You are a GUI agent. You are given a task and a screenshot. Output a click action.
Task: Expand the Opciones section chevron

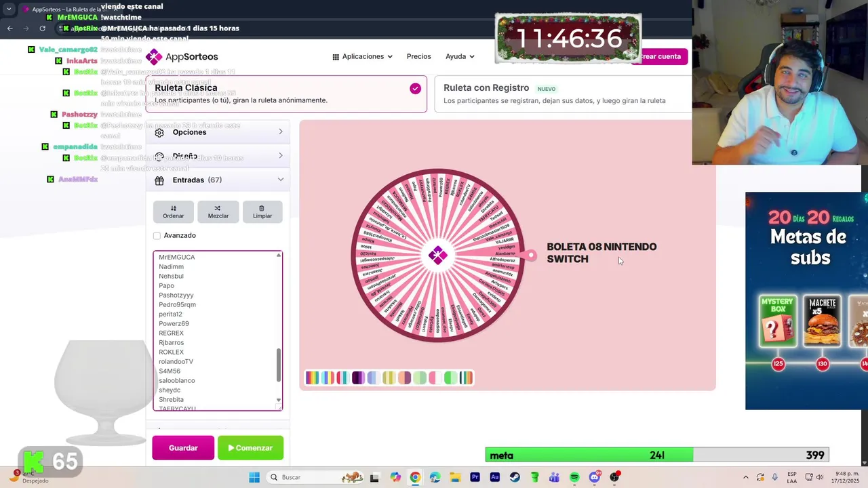281,131
